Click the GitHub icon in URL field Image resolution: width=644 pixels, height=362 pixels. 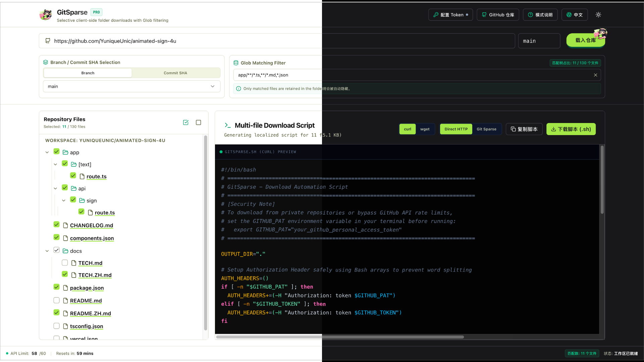point(48,41)
